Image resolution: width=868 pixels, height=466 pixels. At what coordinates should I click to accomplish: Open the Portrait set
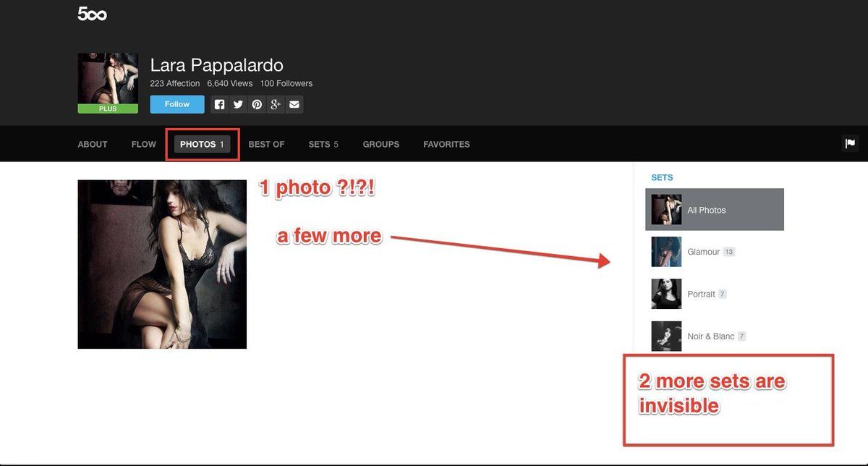click(x=701, y=295)
